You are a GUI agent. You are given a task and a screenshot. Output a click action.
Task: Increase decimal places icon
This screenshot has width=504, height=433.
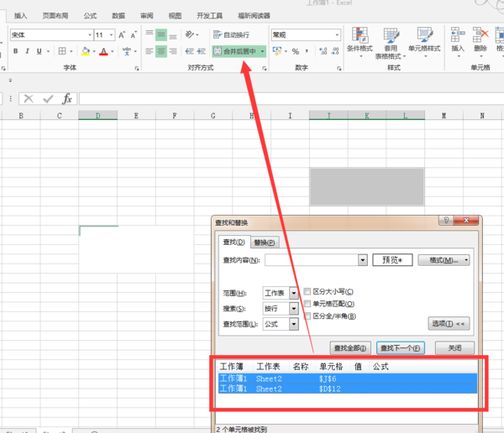[323, 51]
